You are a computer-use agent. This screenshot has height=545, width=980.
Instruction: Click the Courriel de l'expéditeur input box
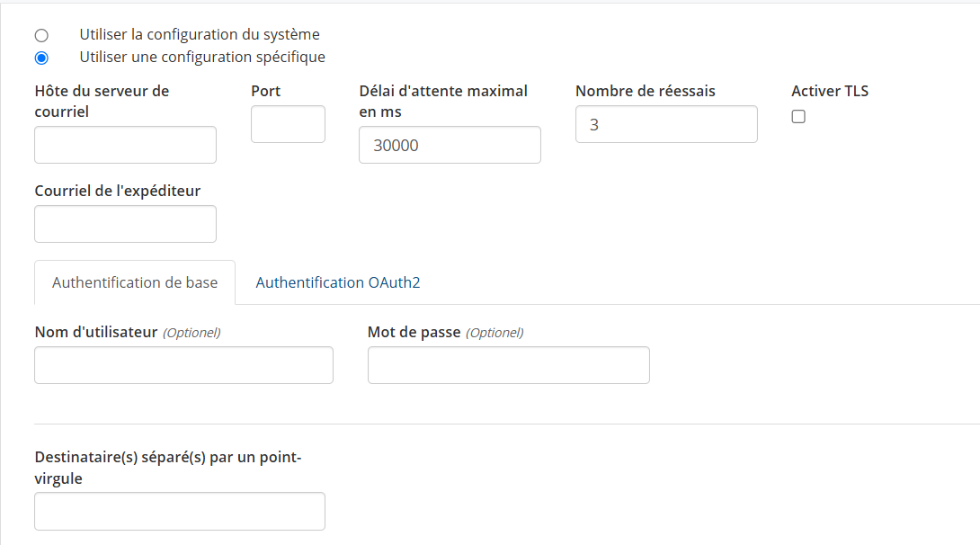[x=125, y=224]
